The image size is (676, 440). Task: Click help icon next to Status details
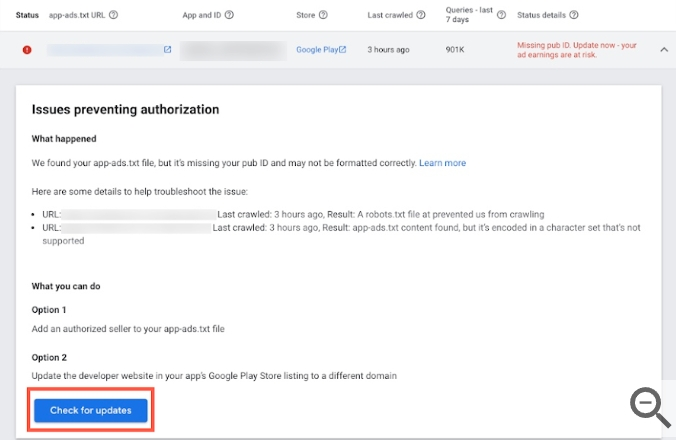point(573,15)
